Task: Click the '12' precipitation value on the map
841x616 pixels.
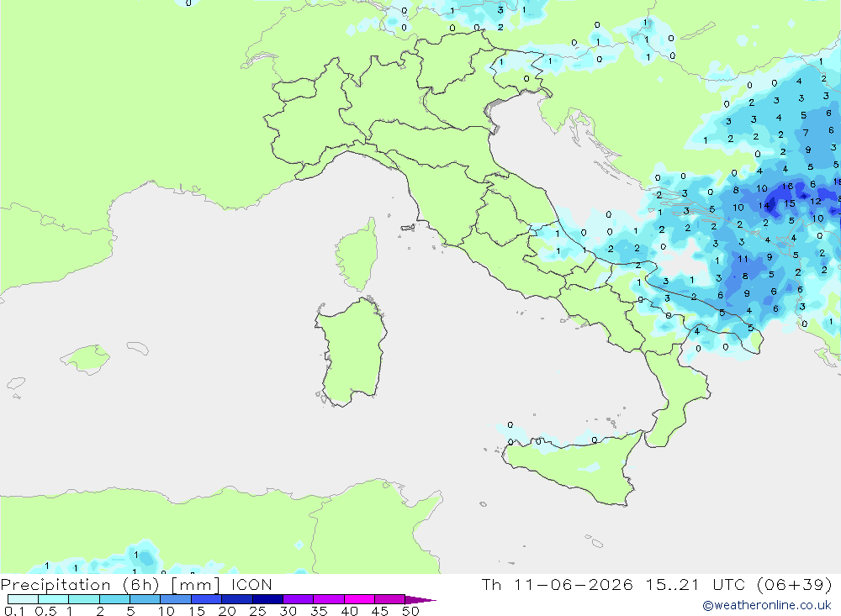Action: 815,201
